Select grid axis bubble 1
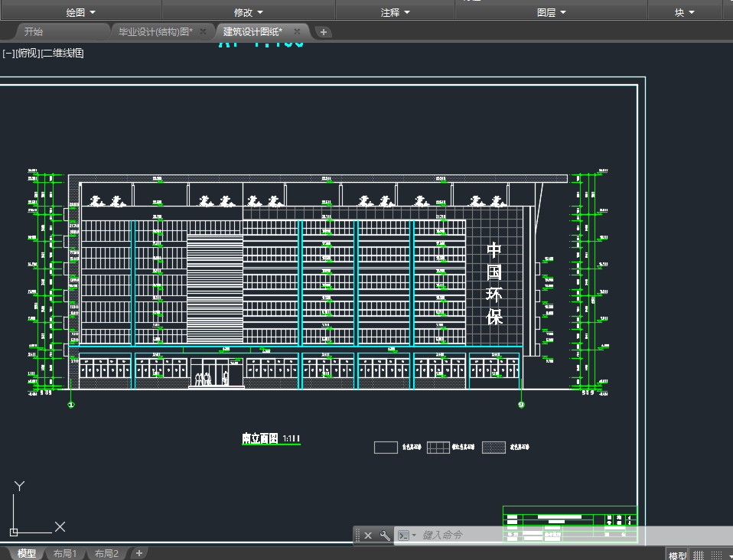Screen dimensions: 733x560 click(71, 405)
